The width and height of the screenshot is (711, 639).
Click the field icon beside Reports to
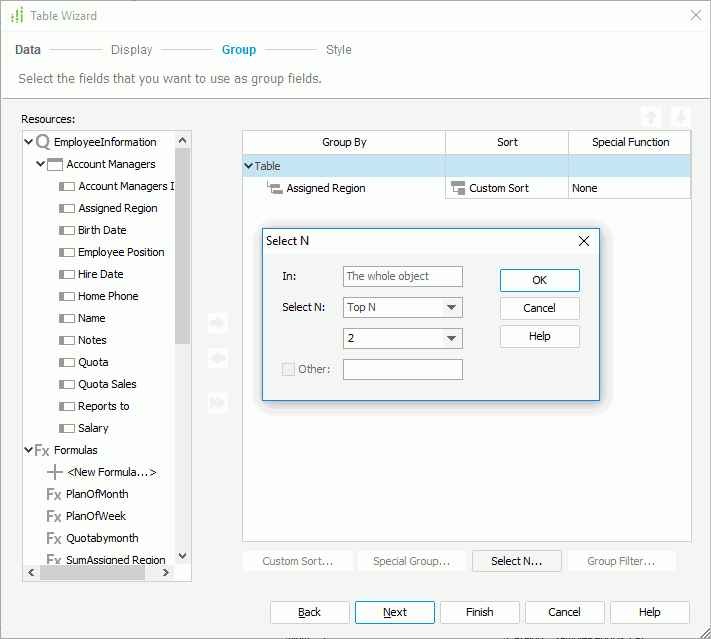point(67,406)
